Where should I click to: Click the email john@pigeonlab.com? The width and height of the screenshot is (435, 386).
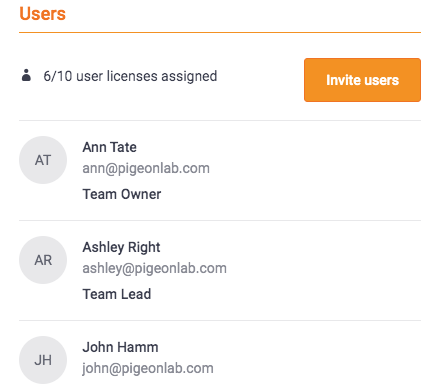click(x=148, y=369)
